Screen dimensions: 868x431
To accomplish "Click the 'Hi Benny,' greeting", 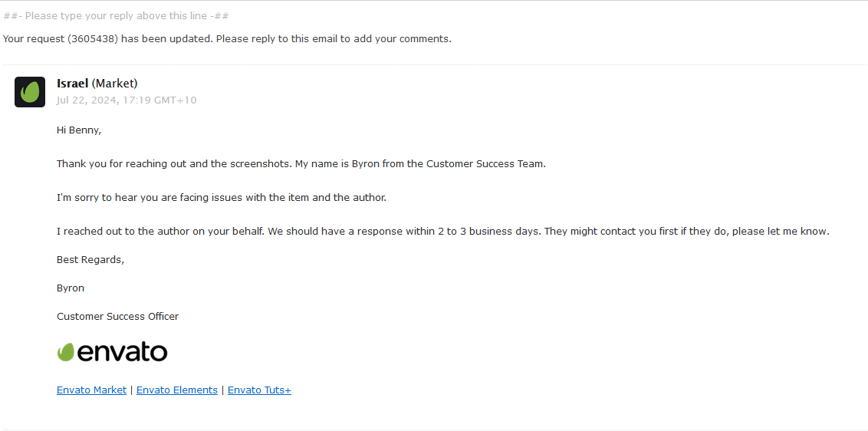I will pos(79,130).
